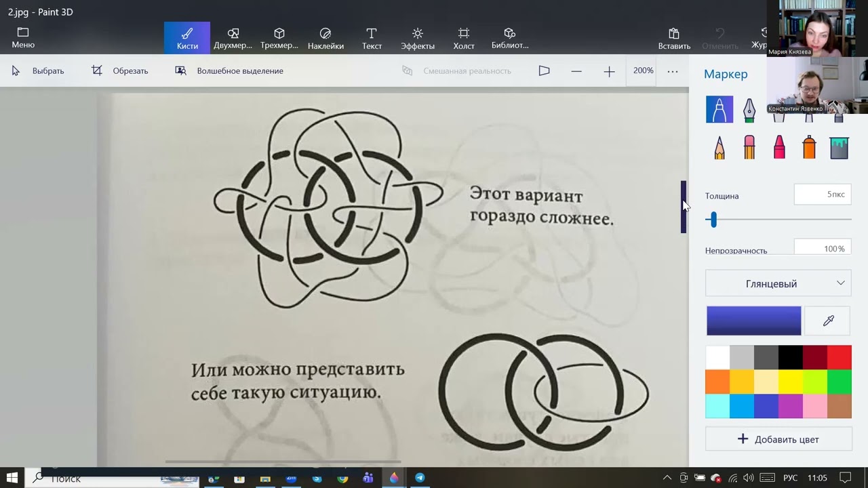Image resolution: width=868 pixels, height=488 pixels.
Task: Select the Marker brush
Action: click(x=719, y=109)
